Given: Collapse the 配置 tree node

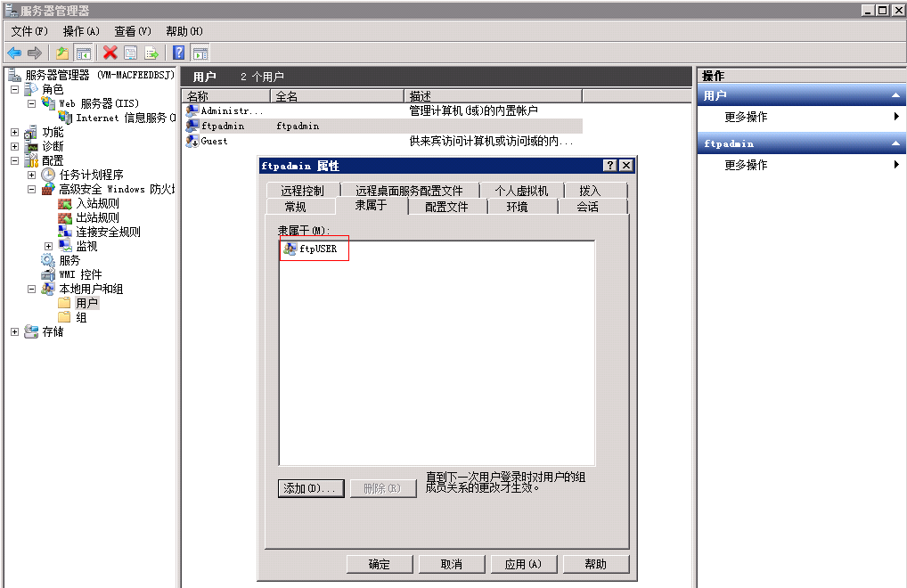Looking at the screenshot, I should point(14,160).
